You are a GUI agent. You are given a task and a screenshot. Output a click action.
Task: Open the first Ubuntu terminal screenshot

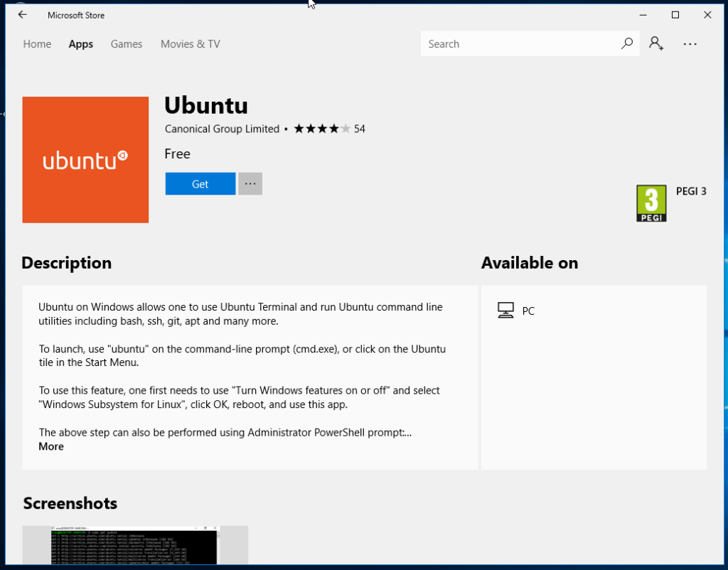tap(134, 546)
